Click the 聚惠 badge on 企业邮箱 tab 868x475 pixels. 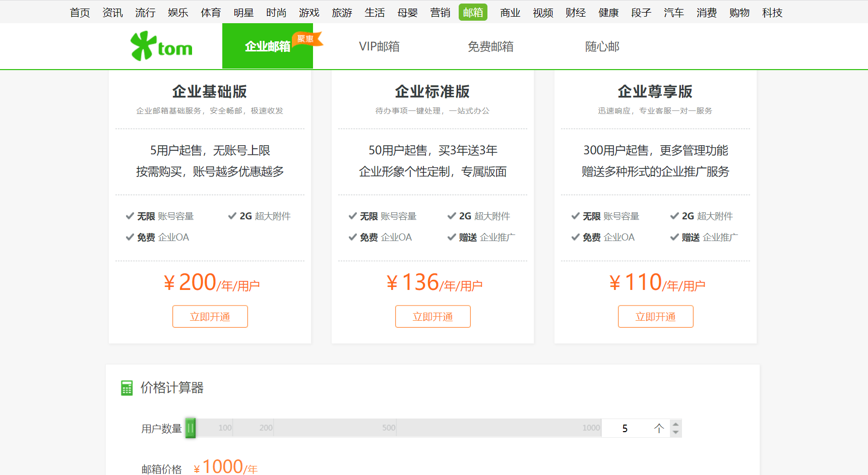[x=306, y=37]
